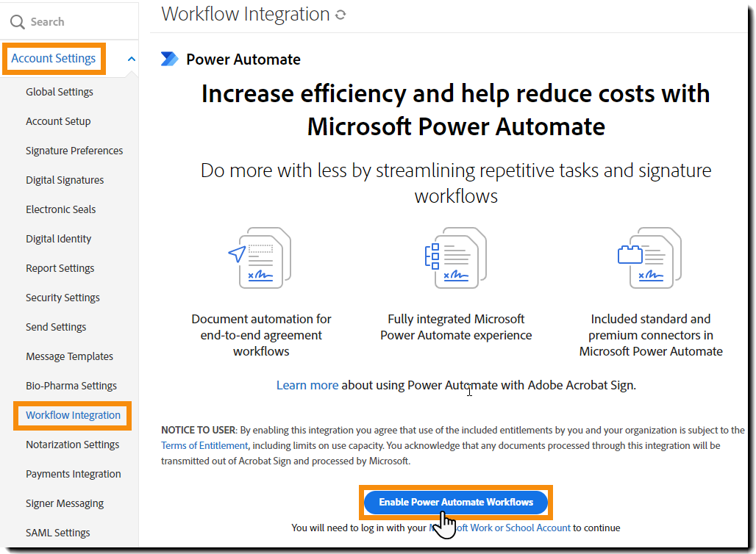Click the premium connectors icon
Viewport: 756px width, 554px height.
pyautogui.click(x=650, y=257)
